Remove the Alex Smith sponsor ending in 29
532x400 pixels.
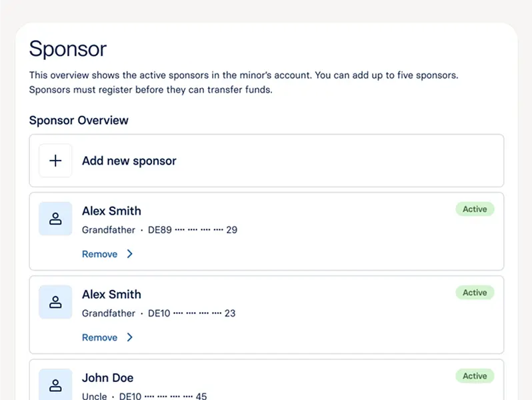[100, 254]
